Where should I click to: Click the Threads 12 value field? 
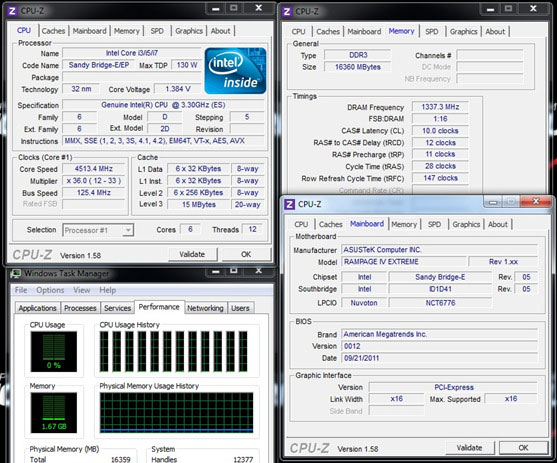[252, 230]
